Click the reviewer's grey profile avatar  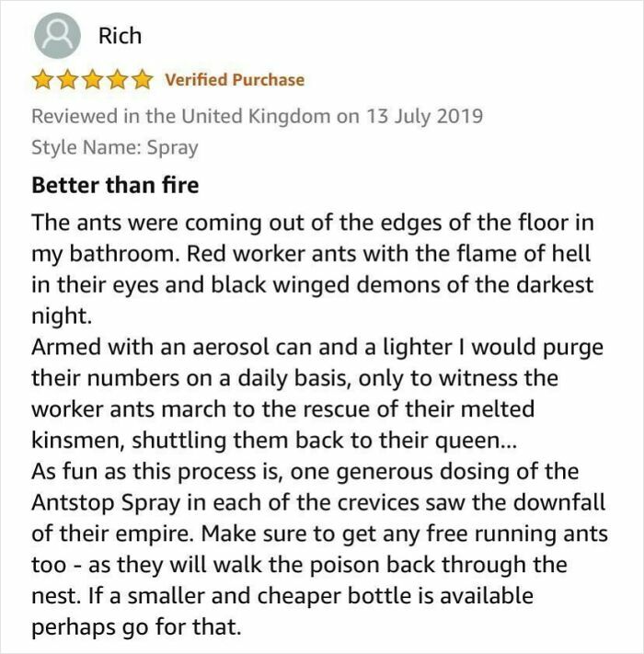tap(55, 38)
